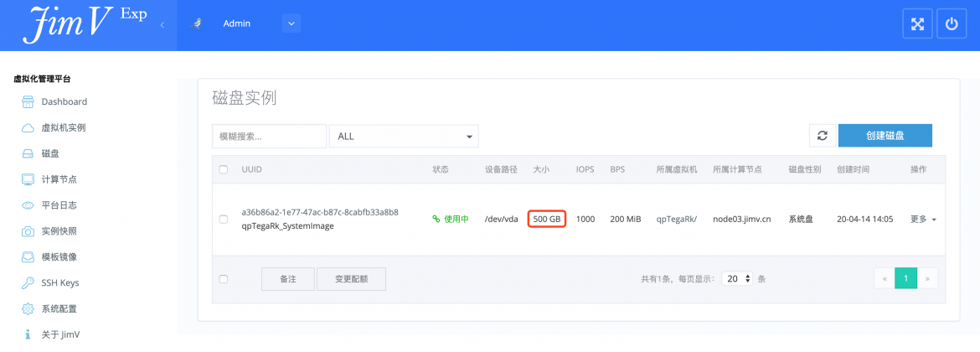Open 虚拟机实例 menu item
980x352 pixels.
pyautogui.click(x=63, y=127)
